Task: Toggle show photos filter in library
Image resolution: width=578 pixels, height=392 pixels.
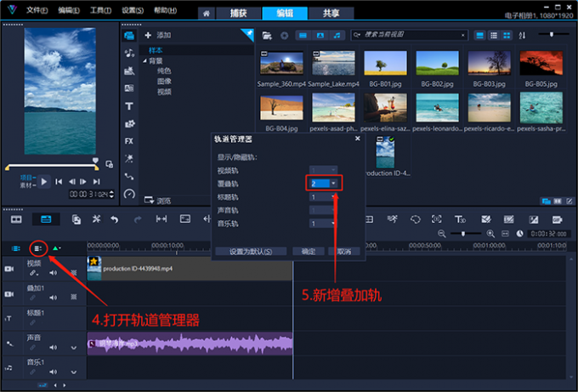Action: coord(320,36)
